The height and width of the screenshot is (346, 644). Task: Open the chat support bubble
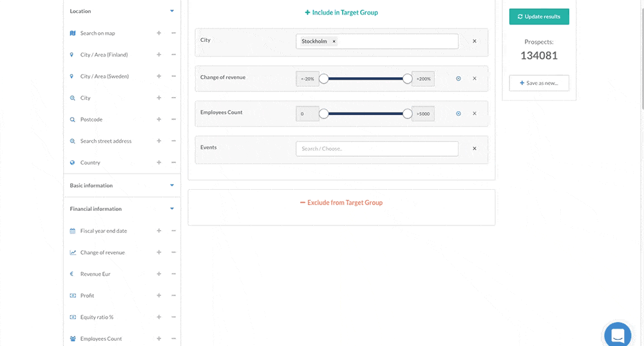click(618, 335)
